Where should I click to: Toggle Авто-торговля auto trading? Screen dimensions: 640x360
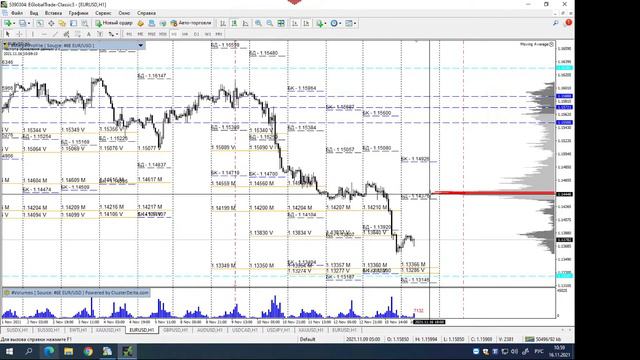click(x=191, y=23)
